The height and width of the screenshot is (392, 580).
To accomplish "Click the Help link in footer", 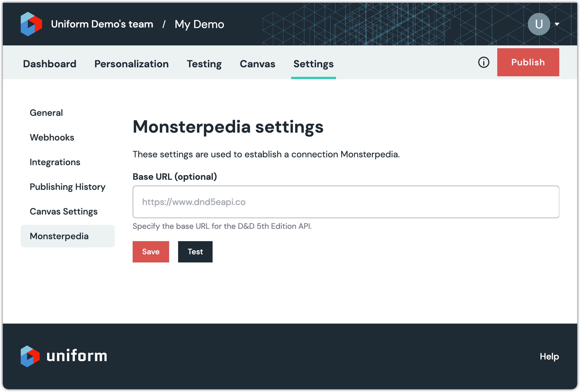I will [549, 356].
